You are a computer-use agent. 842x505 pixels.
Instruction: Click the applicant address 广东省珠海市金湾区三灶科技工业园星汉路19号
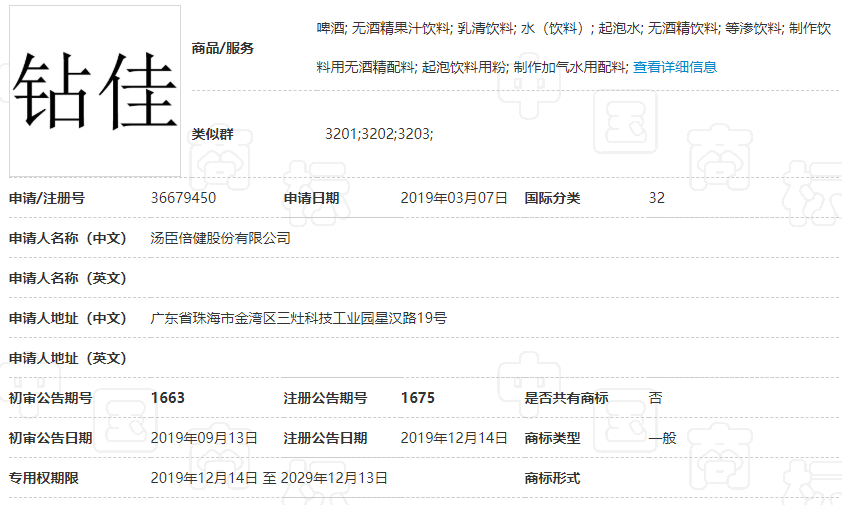pos(299,318)
